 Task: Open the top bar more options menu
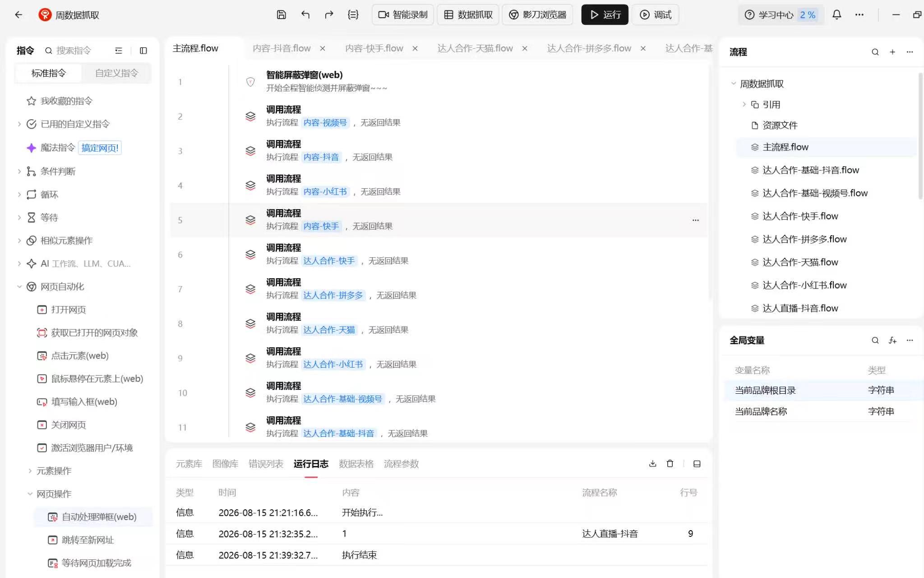pyautogui.click(x=859, y=15)
